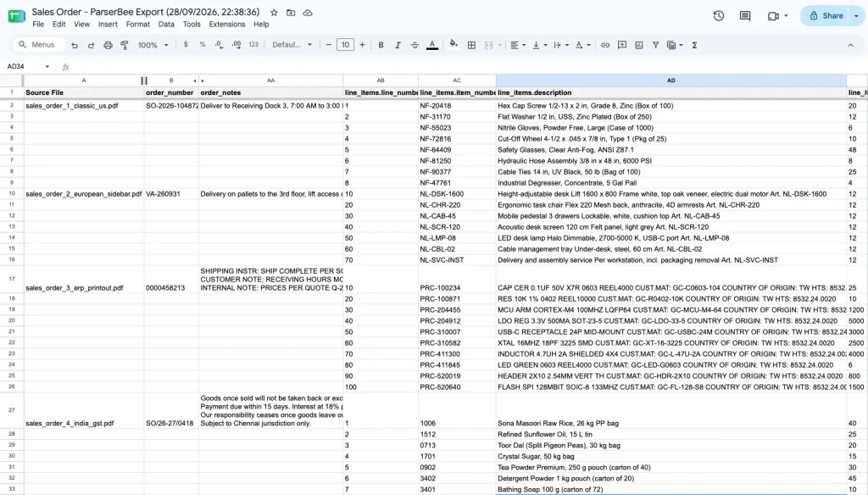Insert a link

click(x=605, y=45)
